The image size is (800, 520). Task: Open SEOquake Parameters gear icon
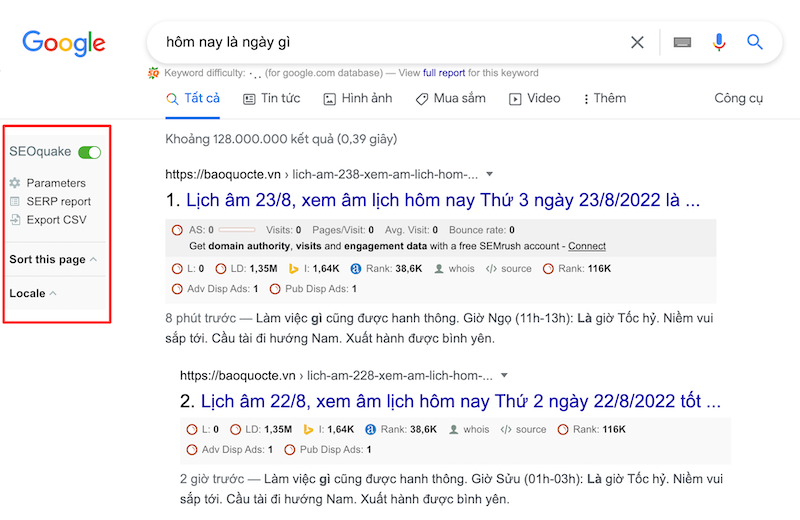(15, 183)
